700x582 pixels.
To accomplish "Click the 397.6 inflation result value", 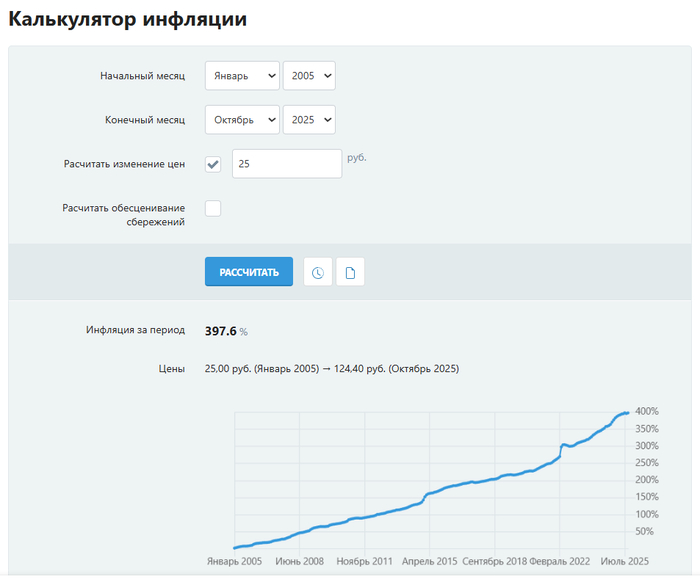I will 220,331.
